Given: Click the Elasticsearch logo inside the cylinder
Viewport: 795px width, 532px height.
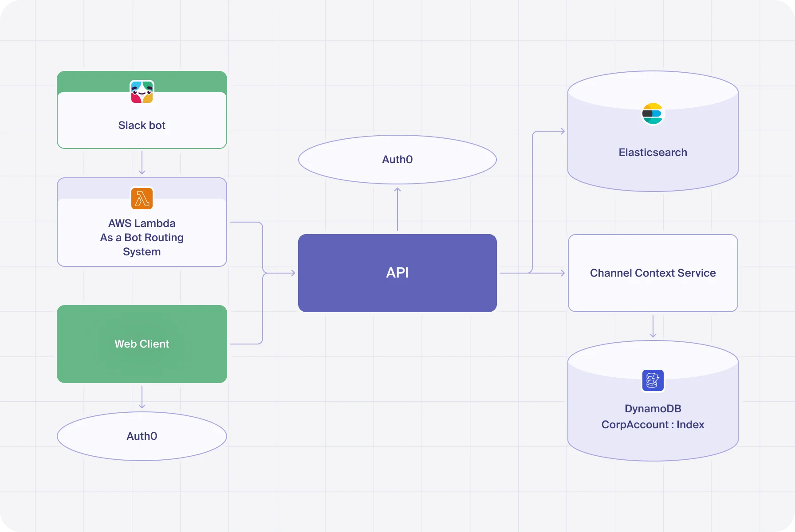Looking at the screenshot, I should point(652,113).
